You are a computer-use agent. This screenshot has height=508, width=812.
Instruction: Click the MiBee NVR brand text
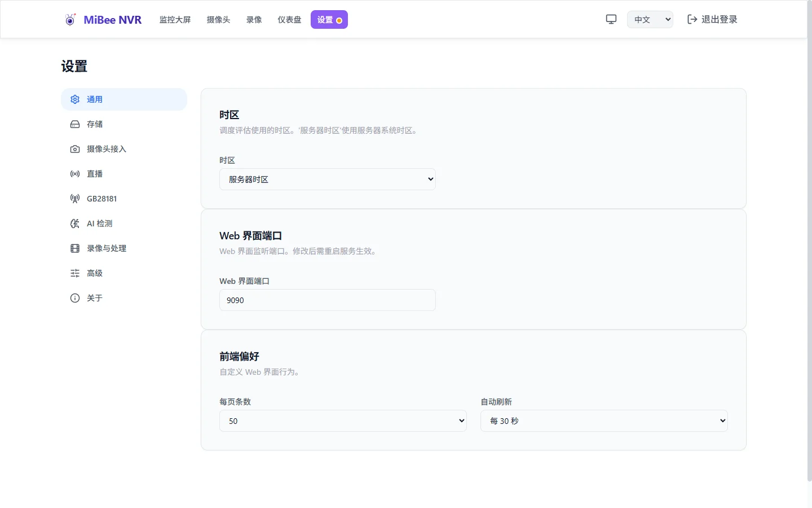coord(113,20)
